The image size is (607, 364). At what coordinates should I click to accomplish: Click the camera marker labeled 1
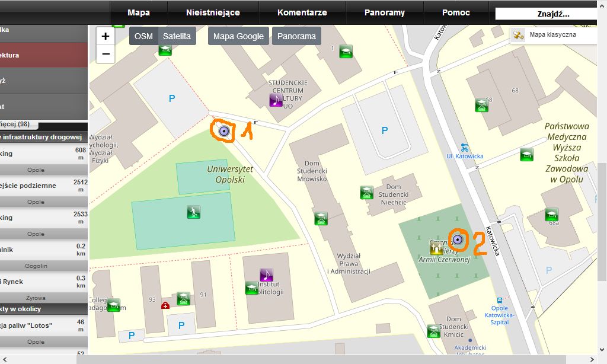pos(223,132)
